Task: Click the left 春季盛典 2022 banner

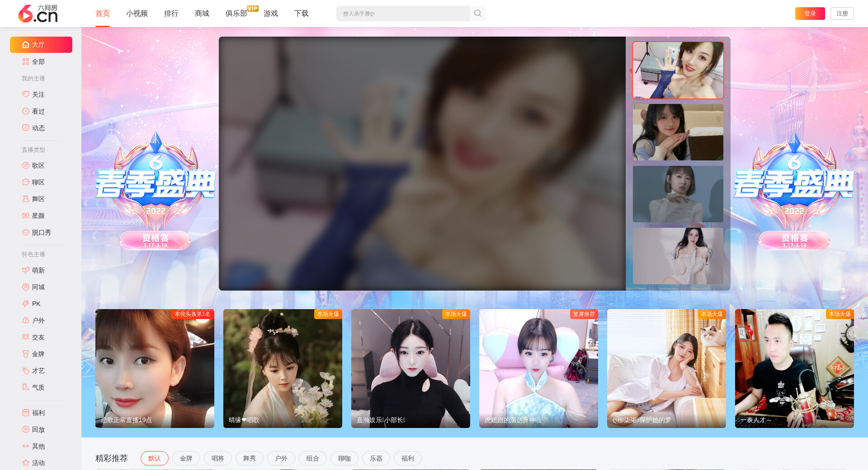Action: (155, 190)
